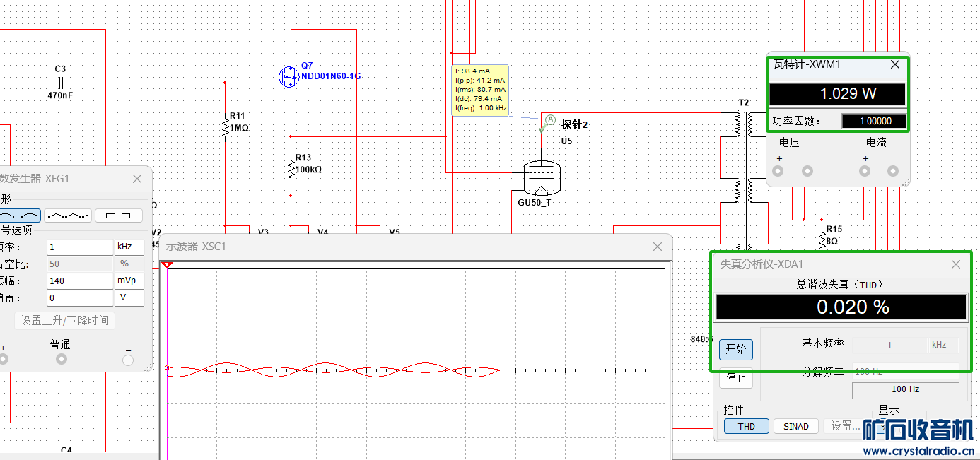Click the function generator 普通 common terminal

pos(62,359)
